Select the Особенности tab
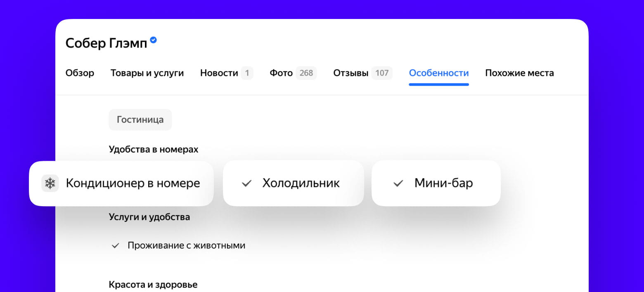644x292 pixels. (438, 73)
